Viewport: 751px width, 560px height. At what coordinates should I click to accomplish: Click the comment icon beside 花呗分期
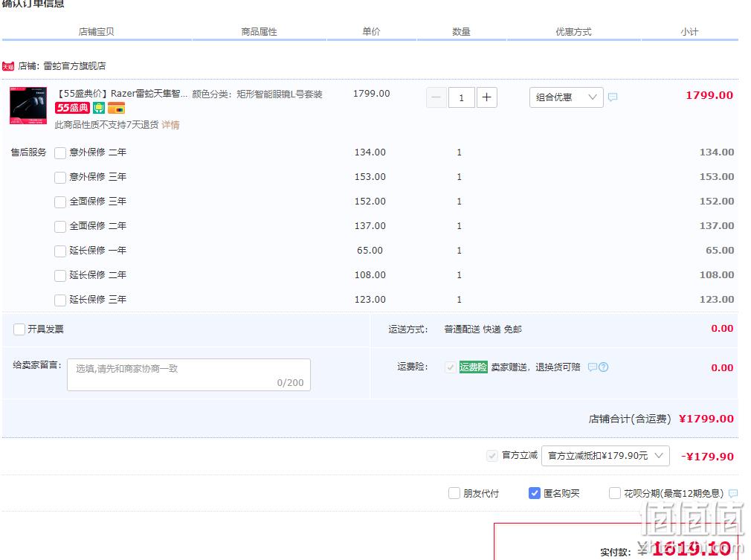(733, 493)
